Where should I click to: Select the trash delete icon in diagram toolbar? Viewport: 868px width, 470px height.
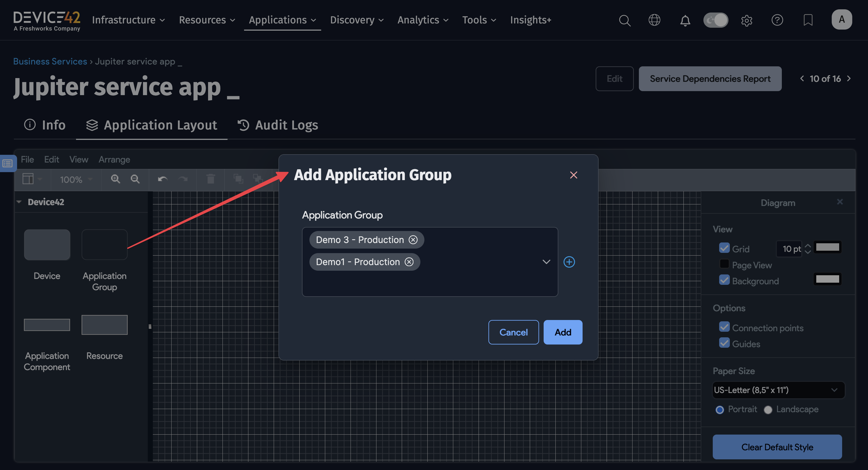[211, 179]
